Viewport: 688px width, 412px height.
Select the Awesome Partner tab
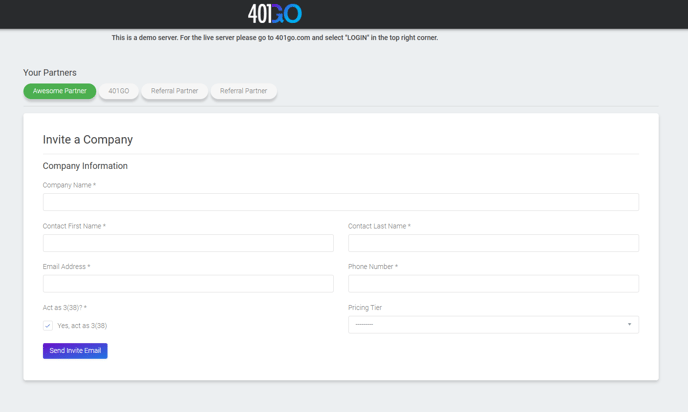(60, 91)
